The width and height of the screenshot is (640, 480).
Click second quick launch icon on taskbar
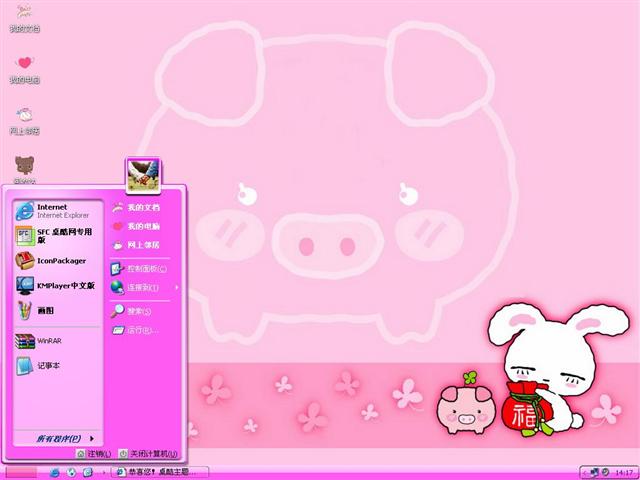tap(71, 473)
